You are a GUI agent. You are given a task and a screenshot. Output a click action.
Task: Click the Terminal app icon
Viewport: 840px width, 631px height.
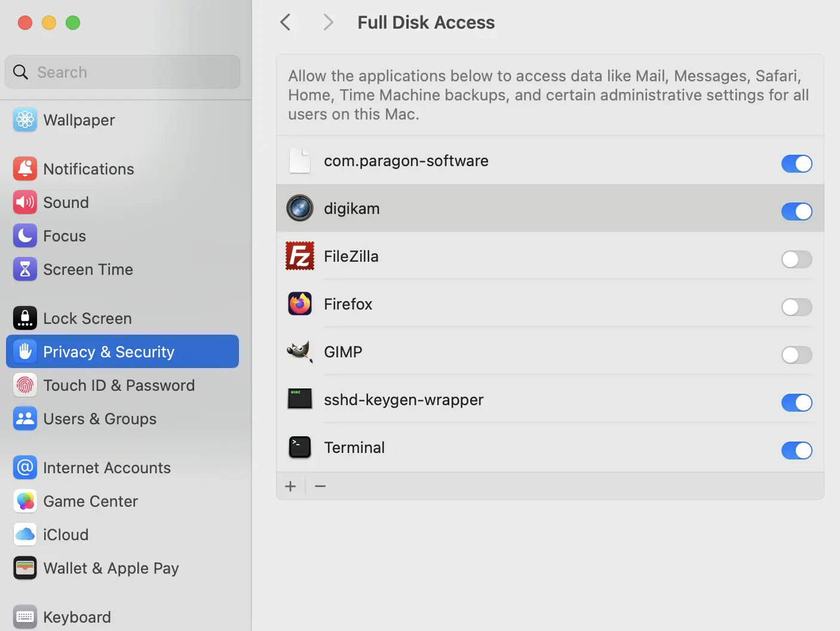click(300, 447)
